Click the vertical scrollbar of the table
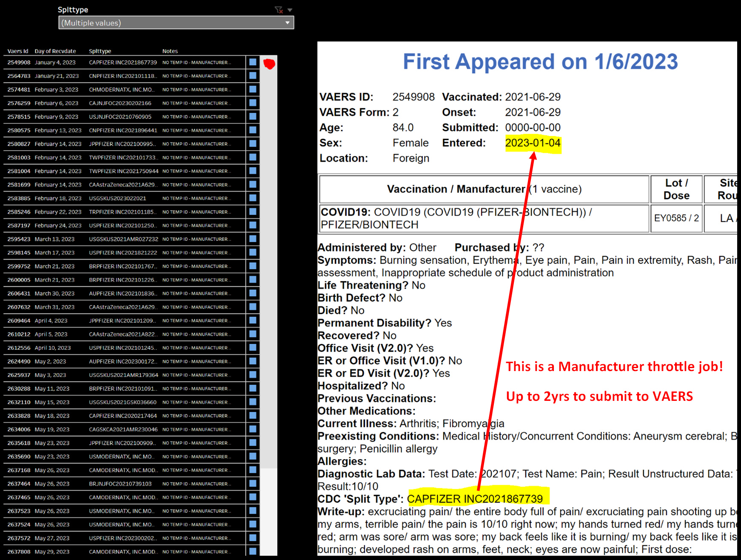Screen dimensions: 741x560 click(x=269, y=262)
